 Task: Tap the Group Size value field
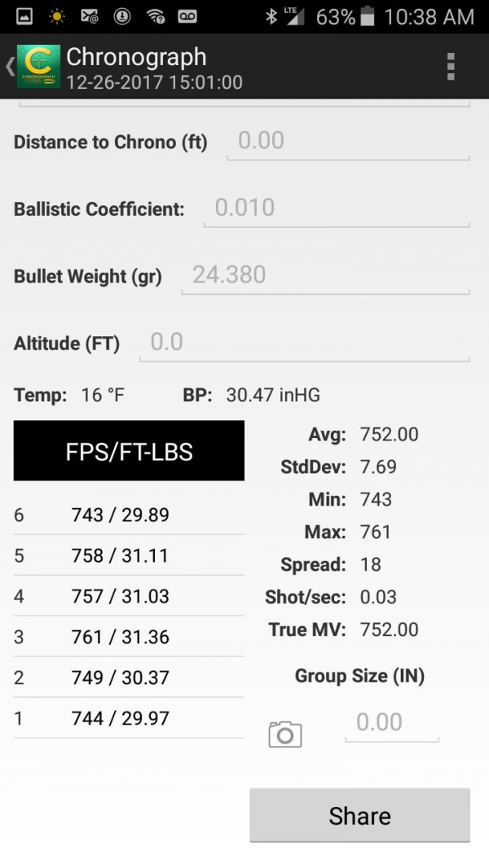coord(392,723)
